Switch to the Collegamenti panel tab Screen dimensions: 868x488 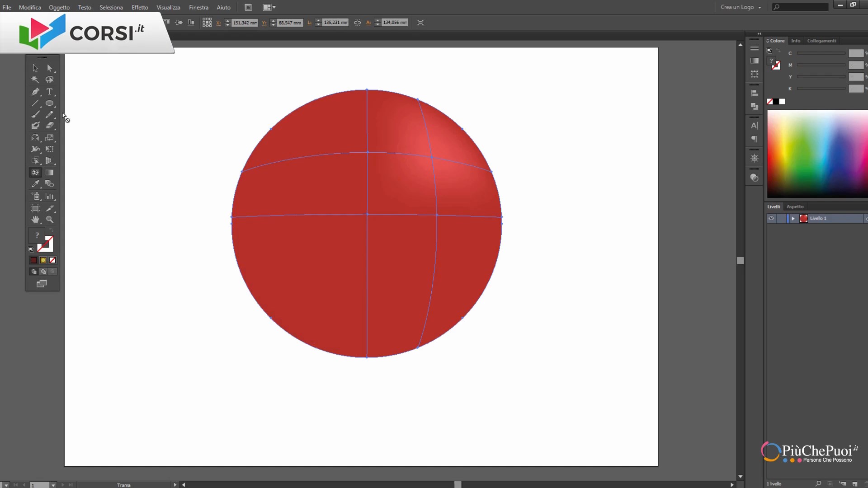click(821, 41)
